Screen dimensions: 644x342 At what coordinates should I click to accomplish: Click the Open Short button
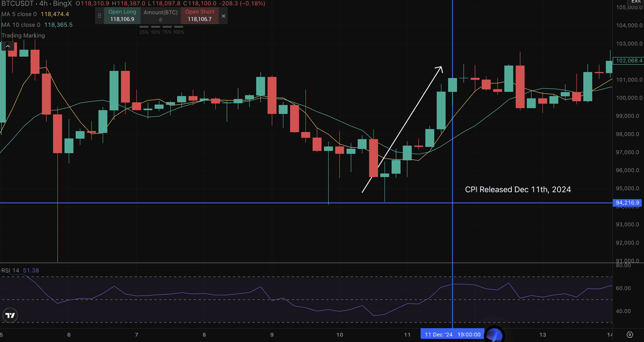point(200,16)
